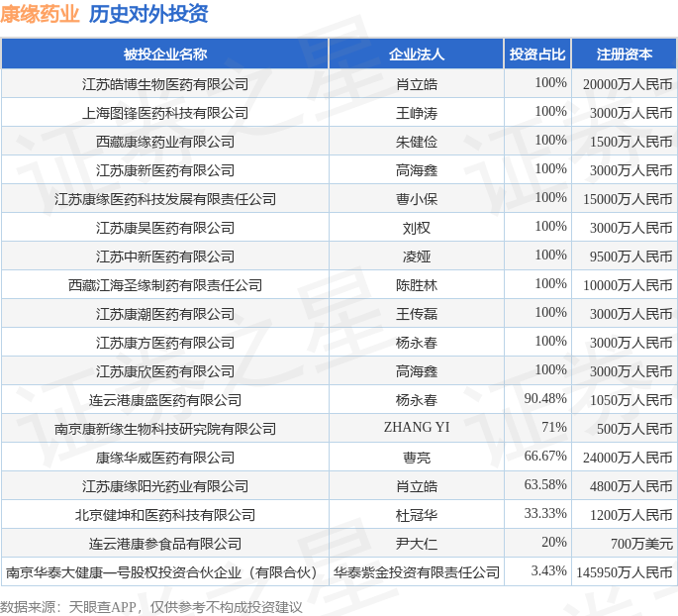Click 西藏江海圣缘制药有限责任公司 cell

click(x=164, y=285)
